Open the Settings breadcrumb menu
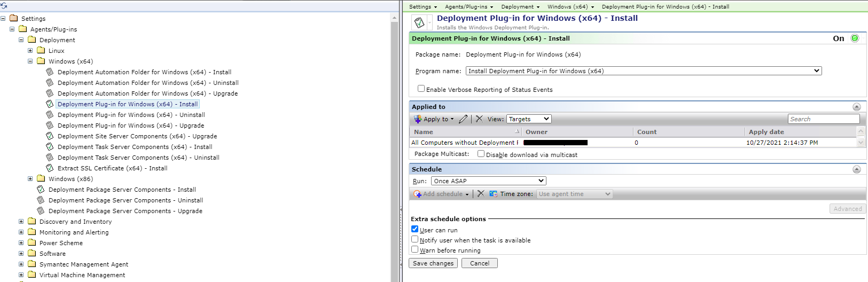 point(423,7)
